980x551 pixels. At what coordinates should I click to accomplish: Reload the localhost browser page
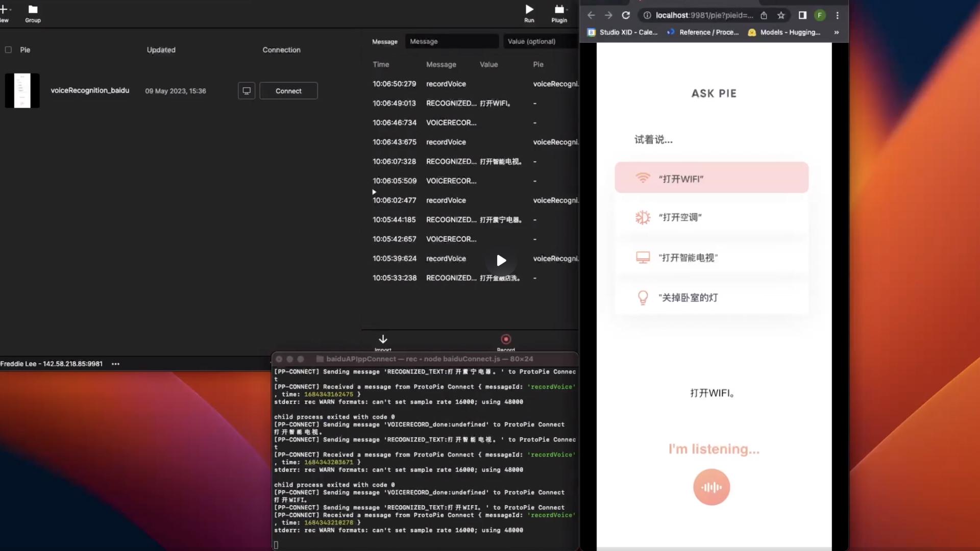[x=626, y=15]
